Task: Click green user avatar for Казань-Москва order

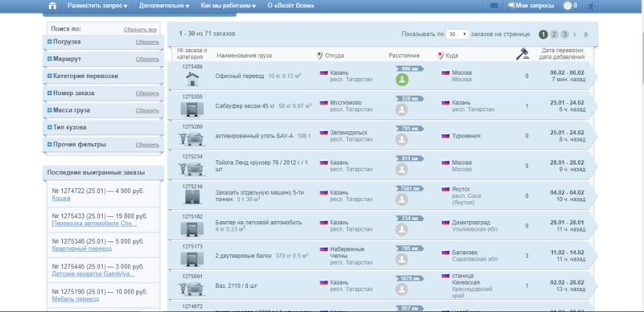Action: point(402,80)
